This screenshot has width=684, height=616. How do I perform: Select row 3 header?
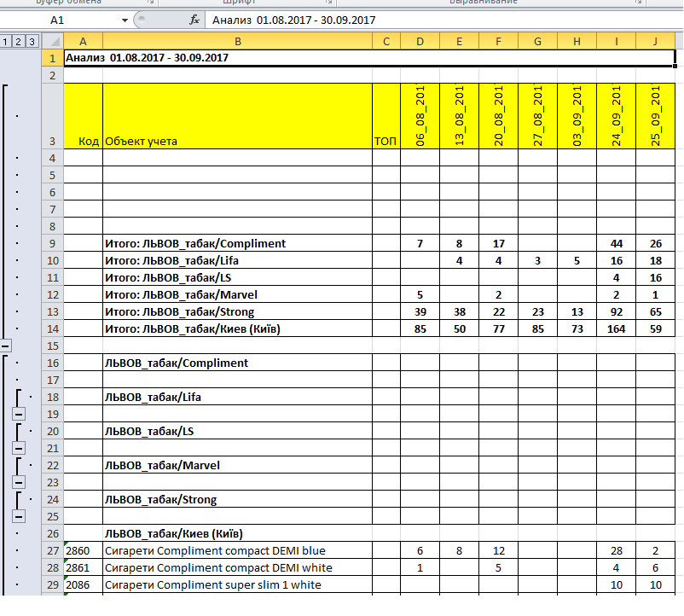[52, 116]
